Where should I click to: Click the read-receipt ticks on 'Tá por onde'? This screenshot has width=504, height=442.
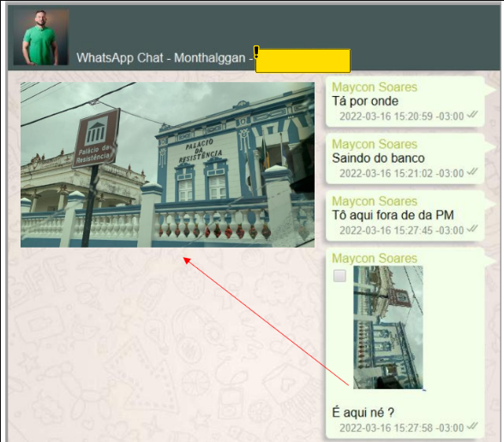coord(472,115)
